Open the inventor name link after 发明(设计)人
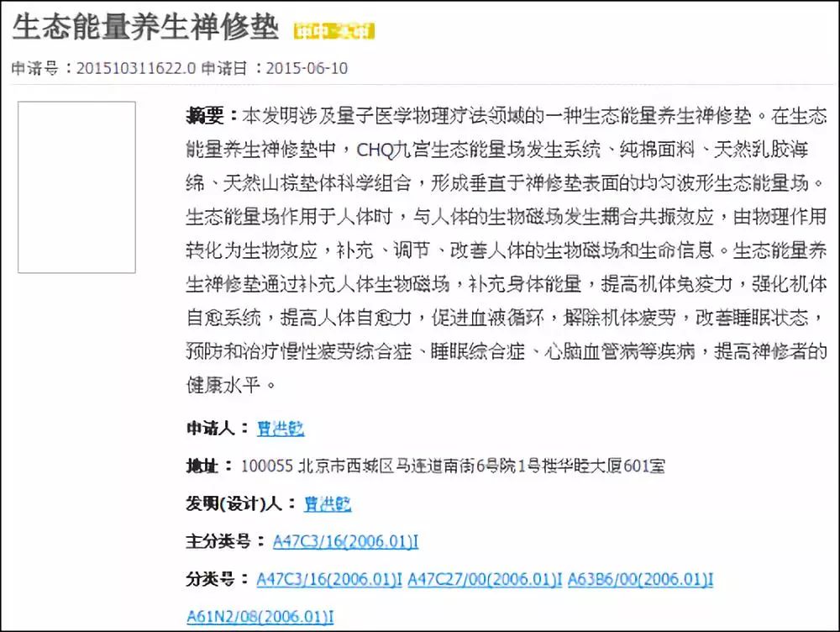The image size is (840, 632). coord(328,503)
